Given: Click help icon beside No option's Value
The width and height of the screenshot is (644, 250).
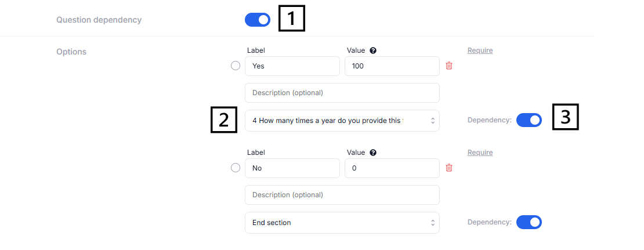Looking at the screenshot, I should 373,153.
